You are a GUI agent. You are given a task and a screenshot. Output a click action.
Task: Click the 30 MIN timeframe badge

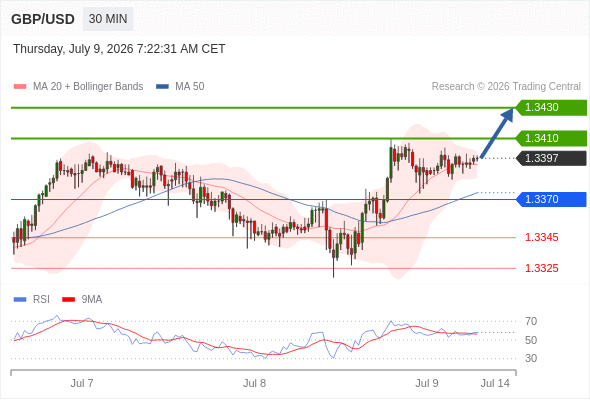click(108, 19)
